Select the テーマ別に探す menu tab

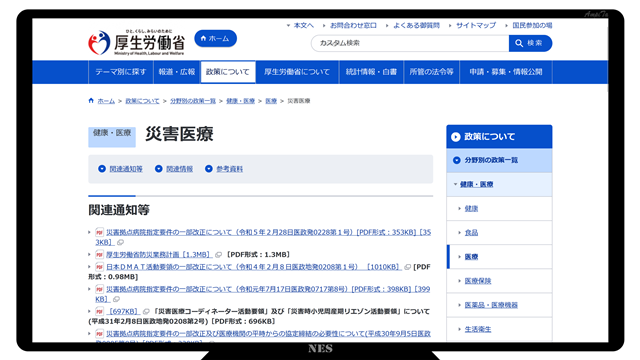(x=121, y=72)
